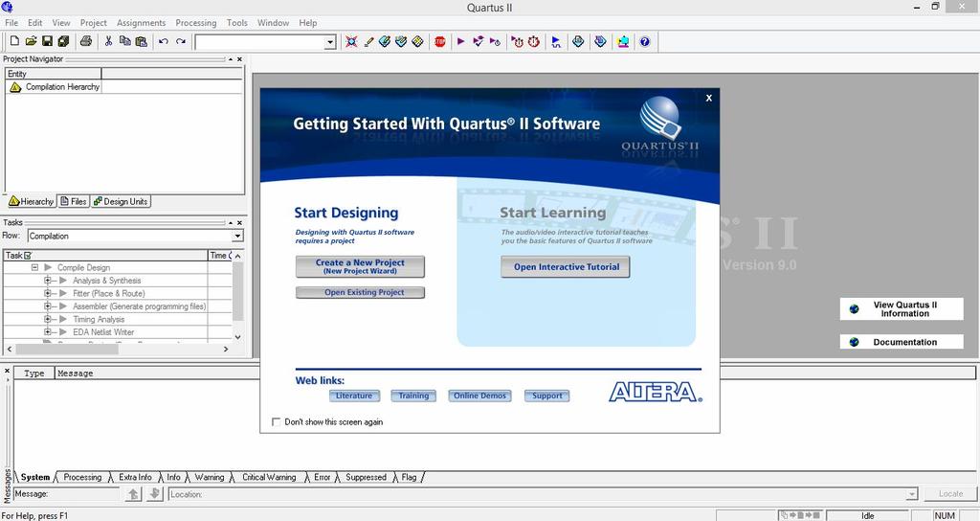The height and width of the screenshot is (521, 980).
Task: Click the Documentation button
Action: (902, 342)
